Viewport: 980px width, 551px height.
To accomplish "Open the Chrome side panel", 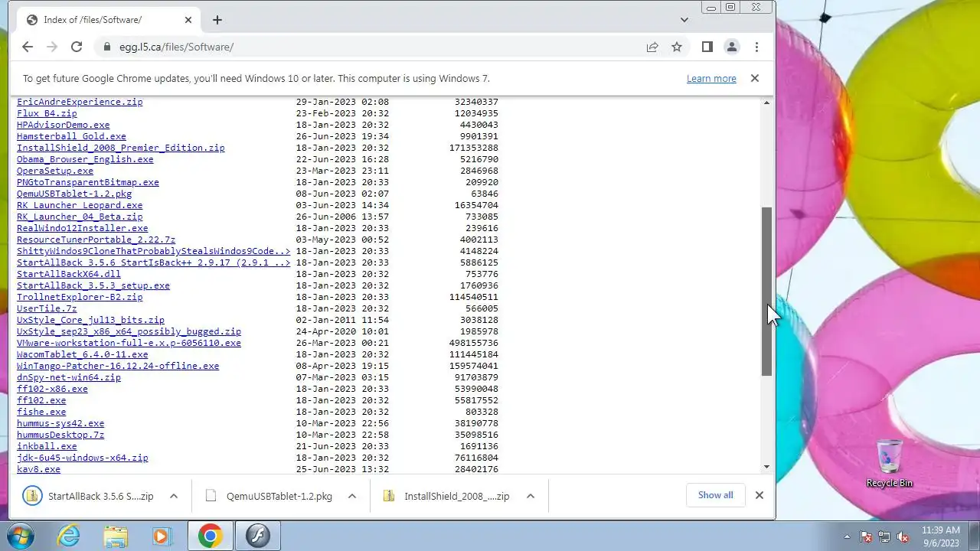I will [x=707, y=47].
